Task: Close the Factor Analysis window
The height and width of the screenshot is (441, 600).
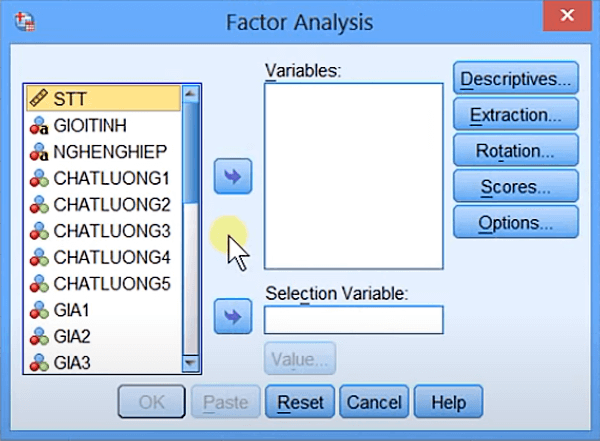Action: 567,15
